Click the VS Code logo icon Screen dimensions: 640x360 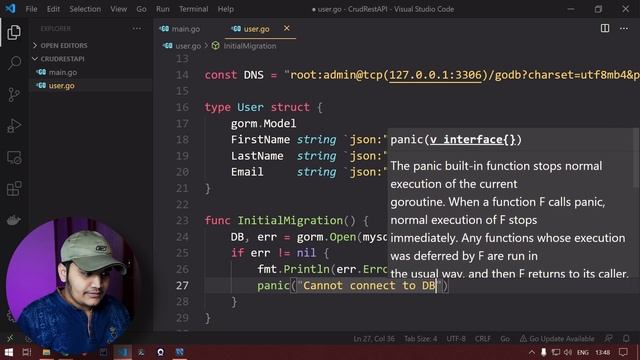pos(11,9)
